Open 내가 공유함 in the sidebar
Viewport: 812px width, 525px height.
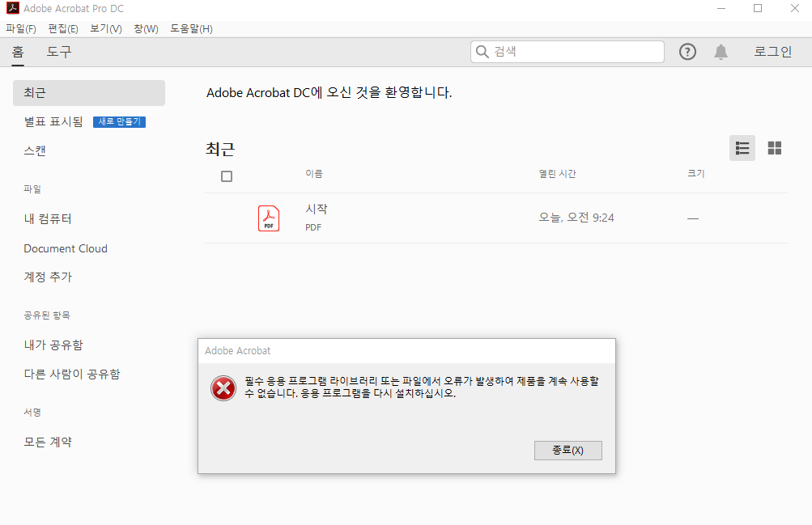click(53, 345)
